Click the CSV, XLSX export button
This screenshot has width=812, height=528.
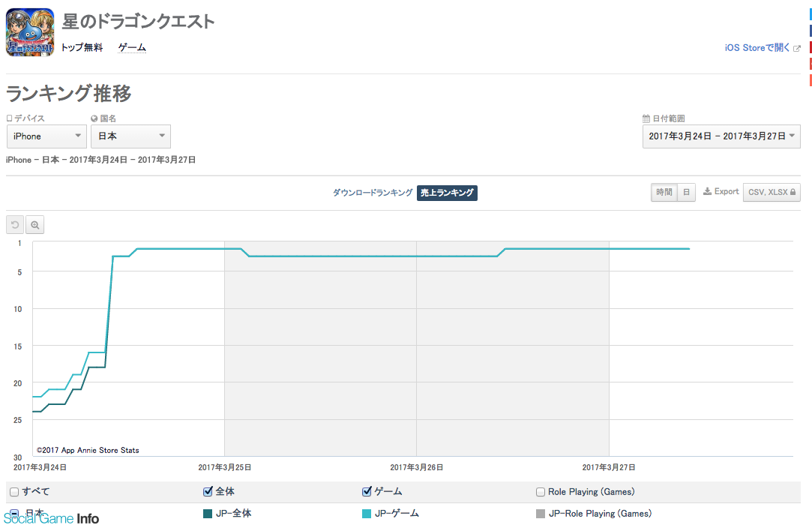pos(772,192)
